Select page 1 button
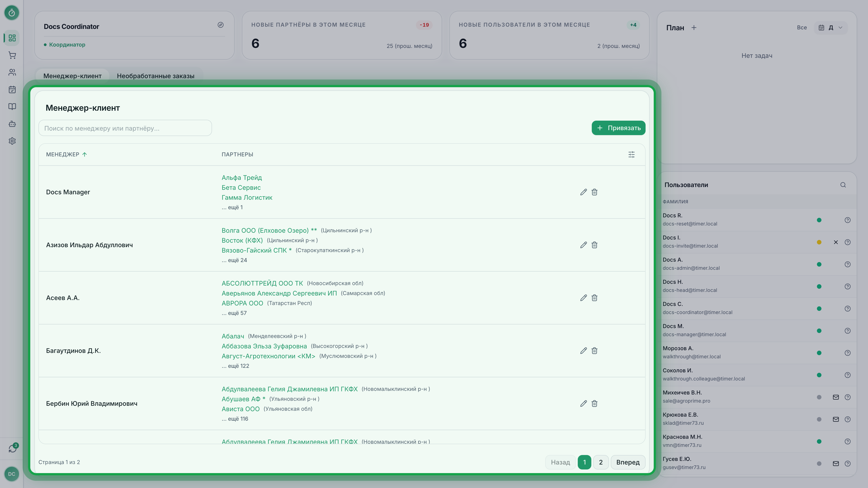The width and height of the screenshot is (868, 488). pos(584,462)
